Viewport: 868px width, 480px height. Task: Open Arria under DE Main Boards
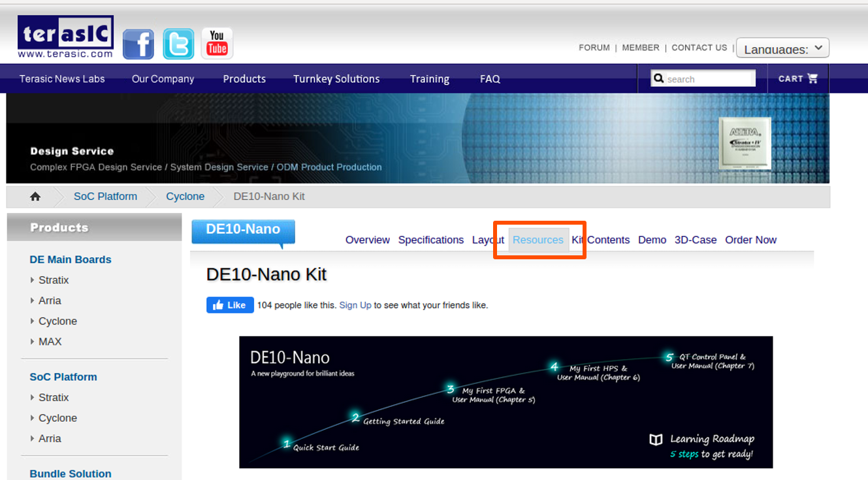pos(50,300)
